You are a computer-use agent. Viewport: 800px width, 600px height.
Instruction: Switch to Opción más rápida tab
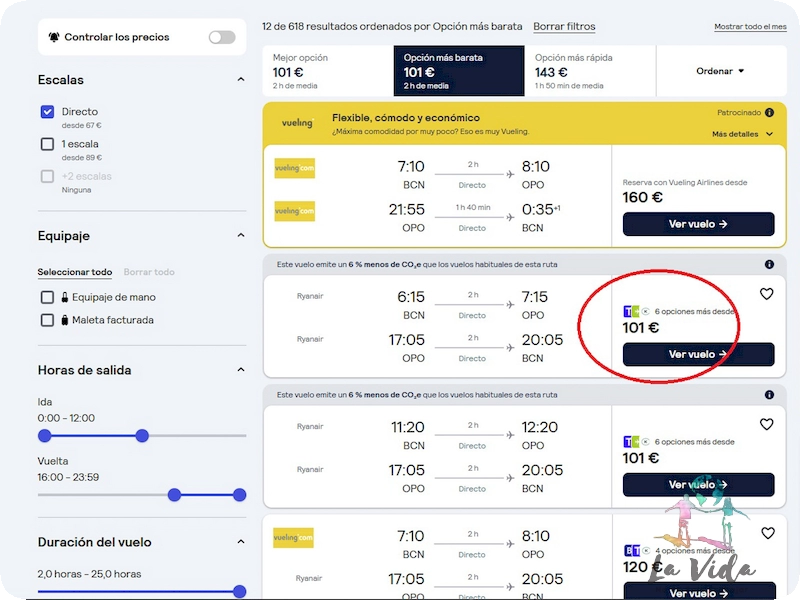point(590,71)
